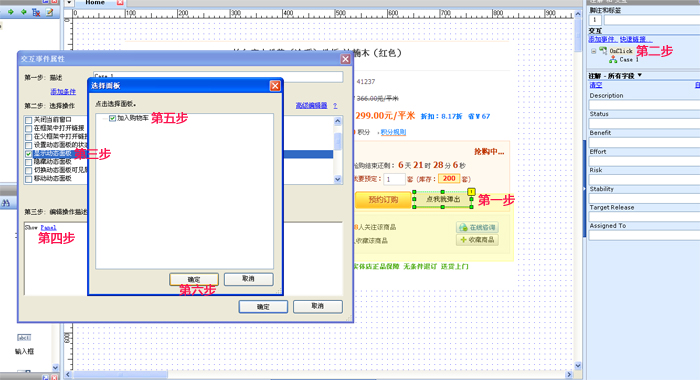700x380 pixels.
Task: Toggle the 加入购物车 panel checkbox
Action: (x=112, y=118)
